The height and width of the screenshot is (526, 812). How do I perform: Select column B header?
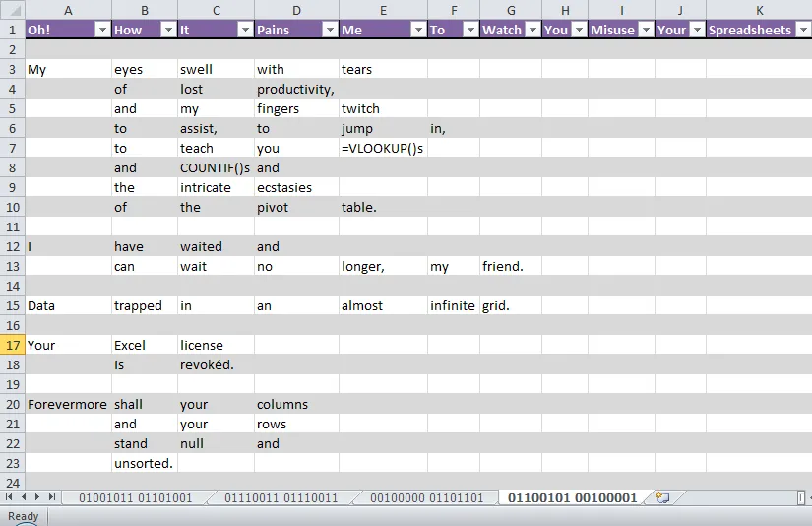click(145, 10)
